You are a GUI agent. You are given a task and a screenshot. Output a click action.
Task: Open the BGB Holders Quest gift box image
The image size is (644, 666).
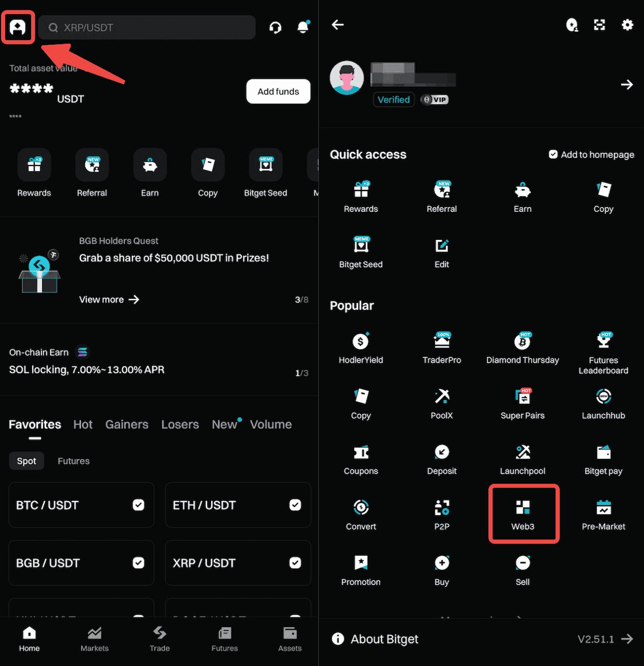click(x=40, y=272)
